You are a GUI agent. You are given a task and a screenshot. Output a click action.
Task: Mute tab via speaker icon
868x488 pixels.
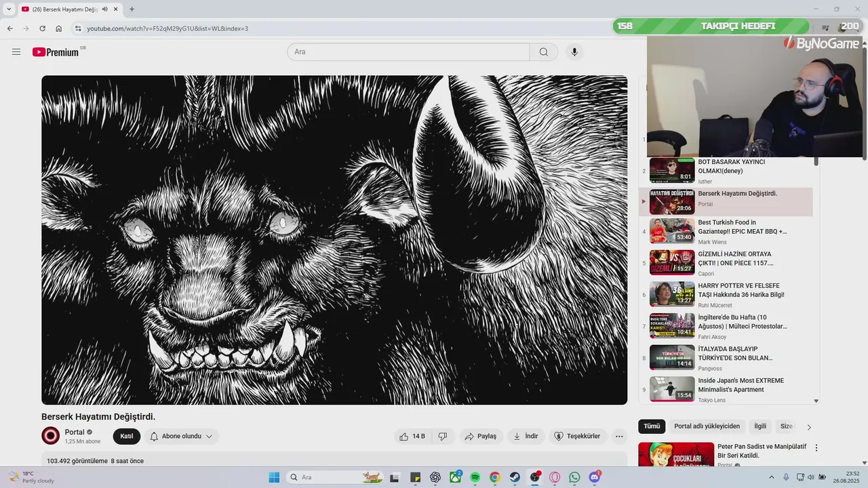tap(104, 9)
